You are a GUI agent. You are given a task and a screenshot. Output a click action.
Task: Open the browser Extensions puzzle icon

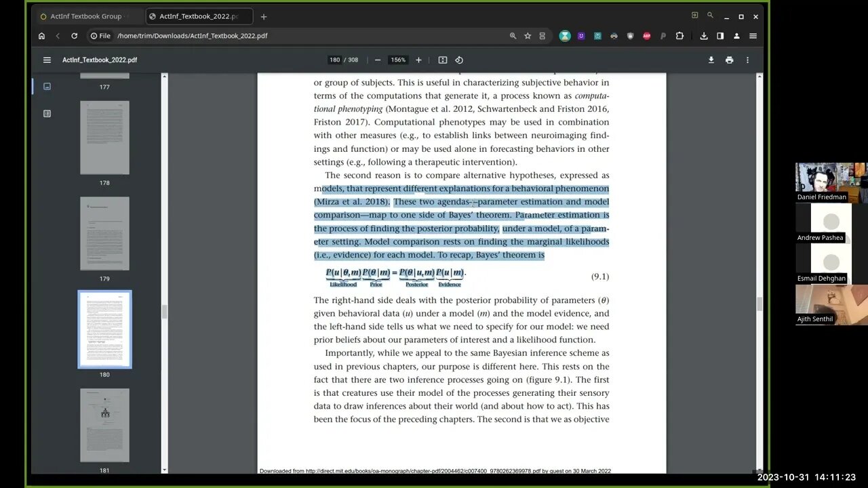pyautogui.click(x=679, y=36)
